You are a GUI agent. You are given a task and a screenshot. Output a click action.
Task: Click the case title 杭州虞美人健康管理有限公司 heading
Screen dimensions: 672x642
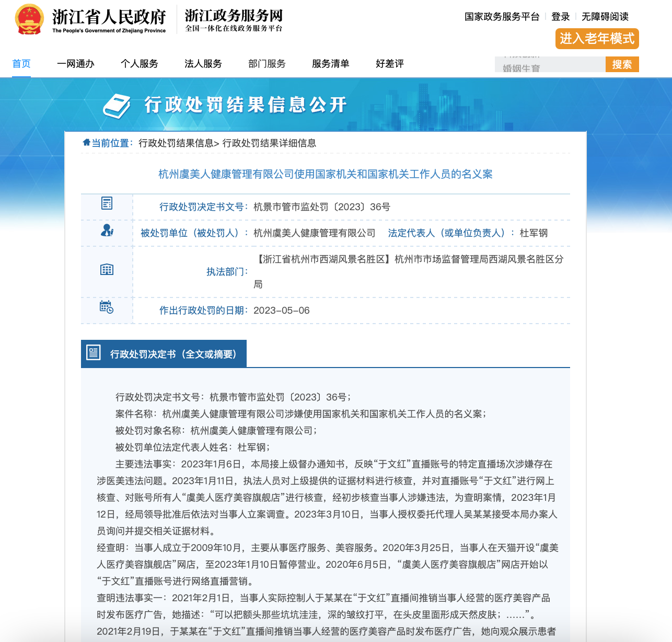[326, 174]
